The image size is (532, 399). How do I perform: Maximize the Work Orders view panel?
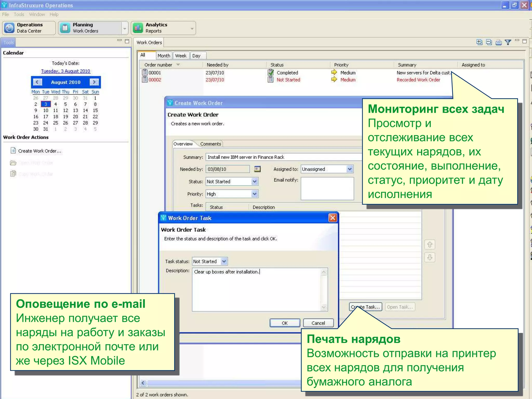coord(524,41)
